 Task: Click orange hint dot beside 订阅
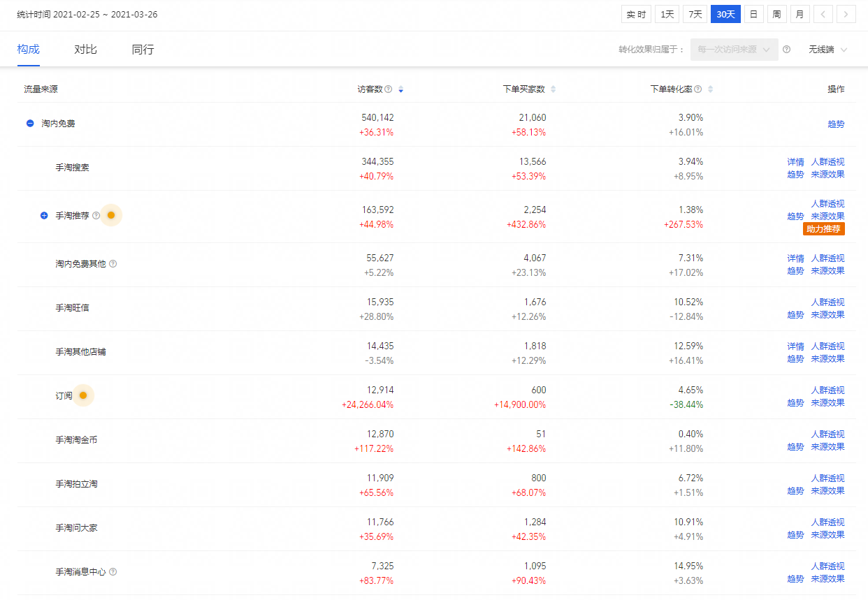[83, 396]
